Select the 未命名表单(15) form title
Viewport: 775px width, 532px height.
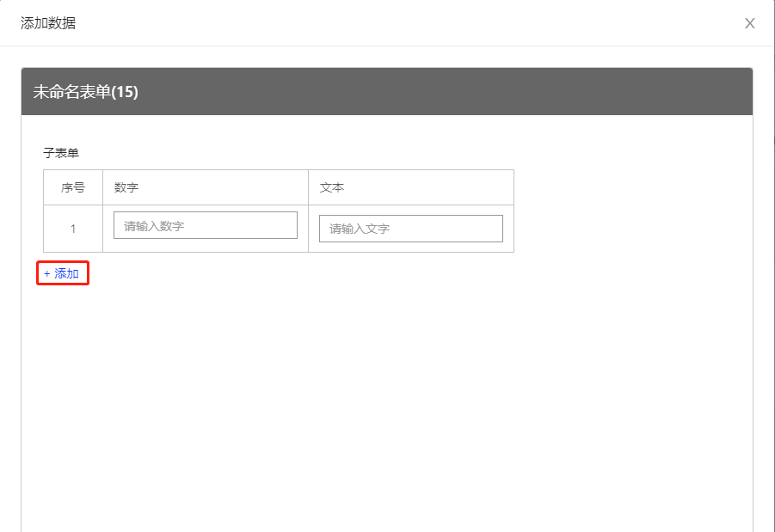click(x=85, y=92)
